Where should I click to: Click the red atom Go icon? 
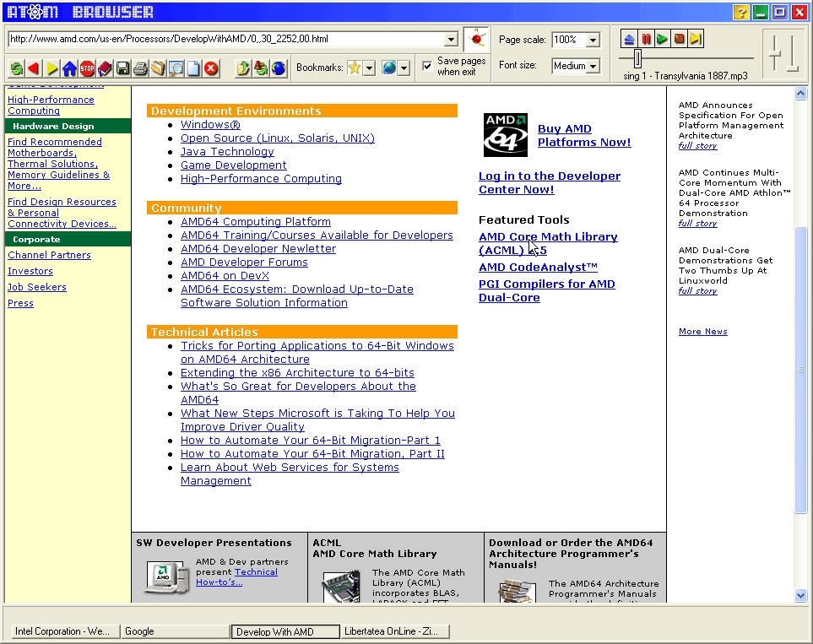(x=476, y=39)
